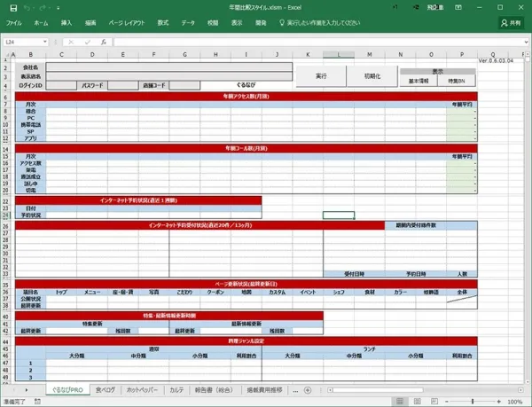This screenshot has height=407, width=532.
Task: Switch to the 数式 ribbon tab
Action: [x=163, y=23]
